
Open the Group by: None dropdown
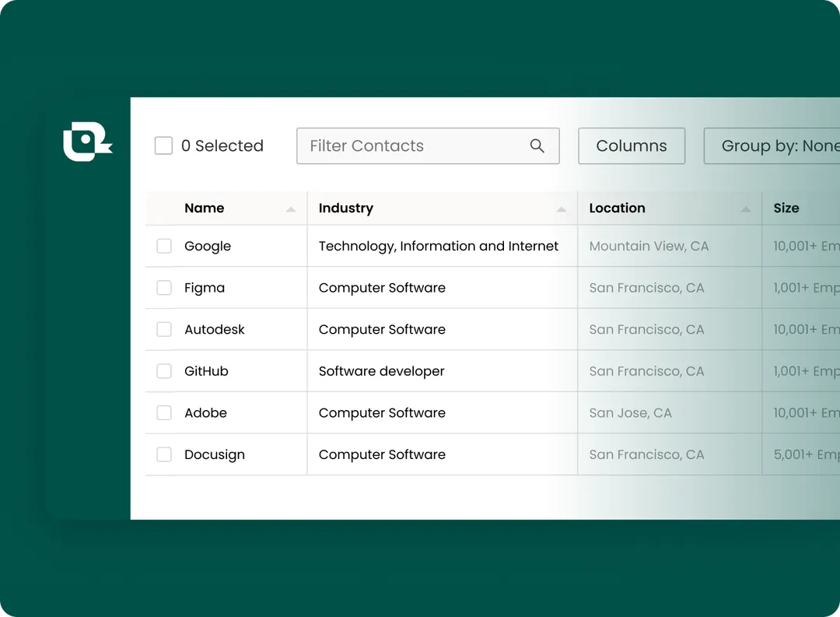pos(774,146)
